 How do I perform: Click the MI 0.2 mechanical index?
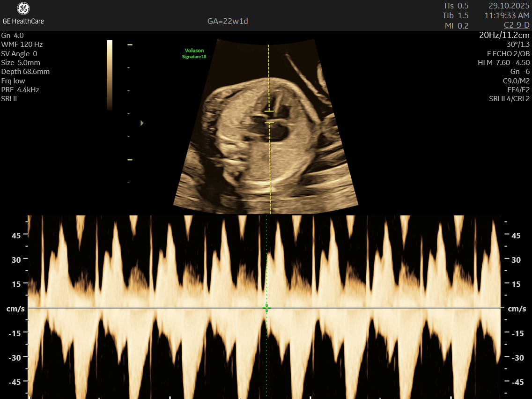pos(456,26)
